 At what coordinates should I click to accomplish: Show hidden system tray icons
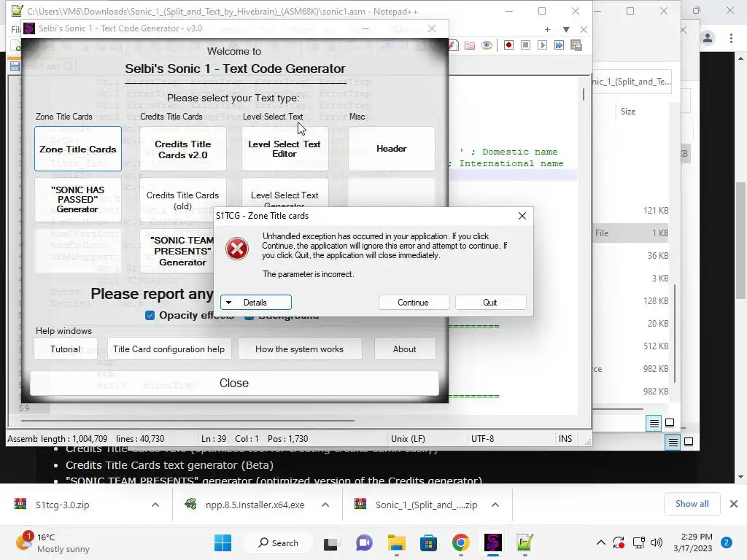click(601, 542)
